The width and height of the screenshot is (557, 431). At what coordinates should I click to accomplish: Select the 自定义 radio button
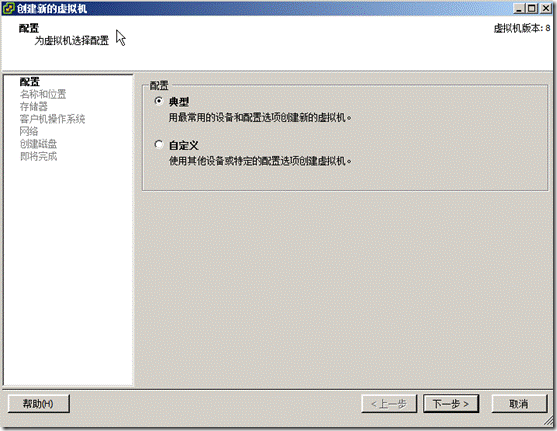159,144
